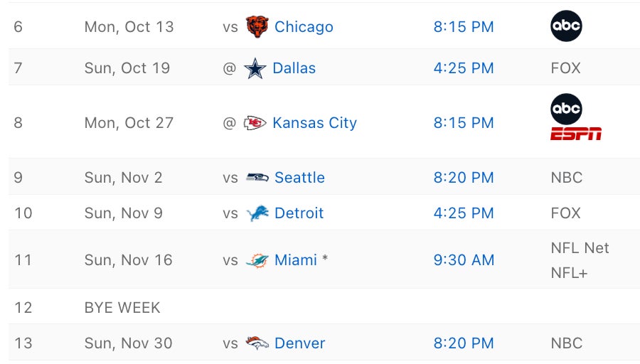
Task: Open the Seattle team link
Action: coord(299,178)
